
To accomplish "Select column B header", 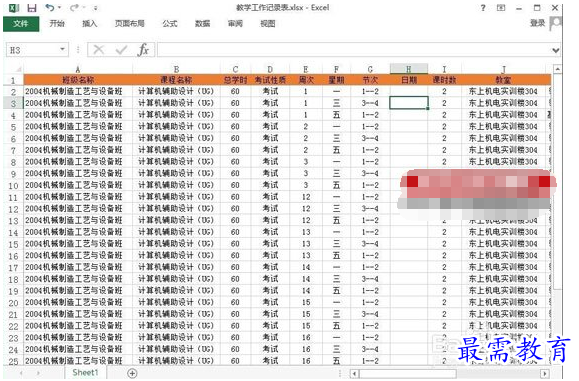I will (x=177, y=69).
